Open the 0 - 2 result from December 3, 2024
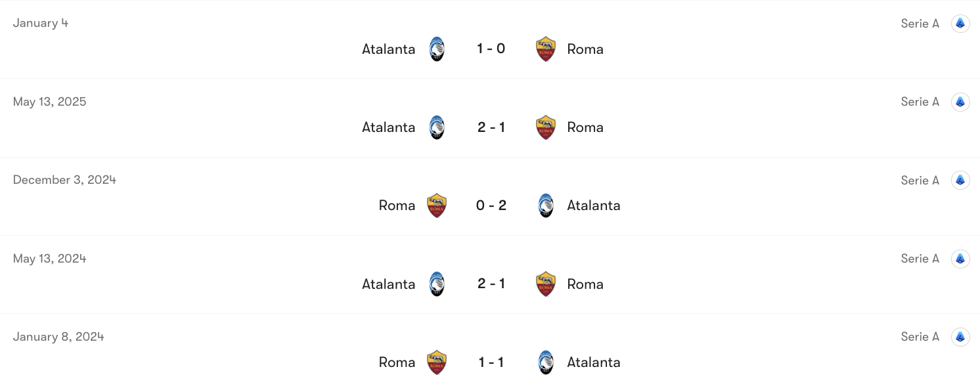 491,205
